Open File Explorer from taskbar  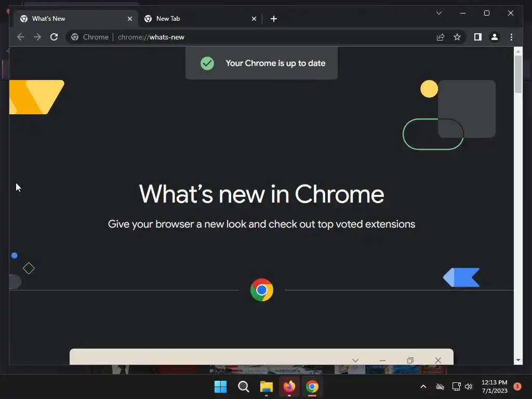click(x=267, y=387)
